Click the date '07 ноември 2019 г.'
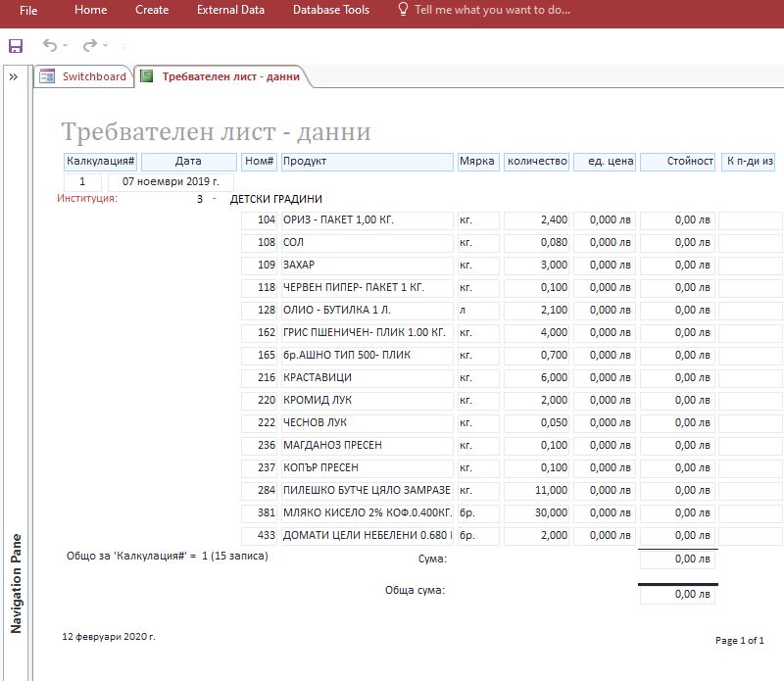 click(171, 181)
